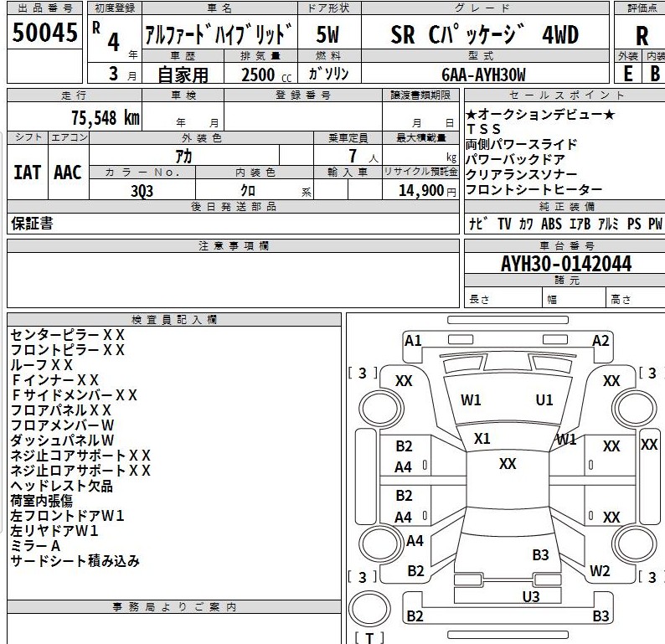Click displacement value 2500 cc
The image size is (665, 644).
[x=266, y=75]
